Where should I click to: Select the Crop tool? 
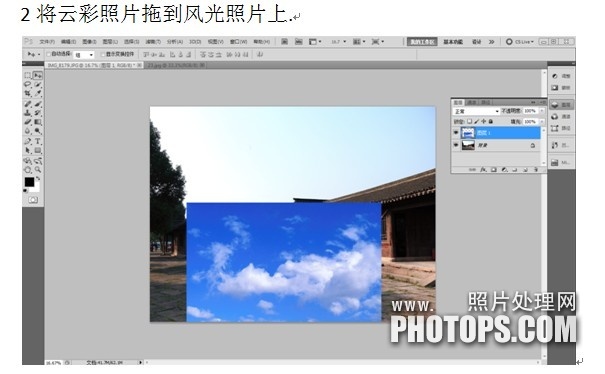(28, 93)
